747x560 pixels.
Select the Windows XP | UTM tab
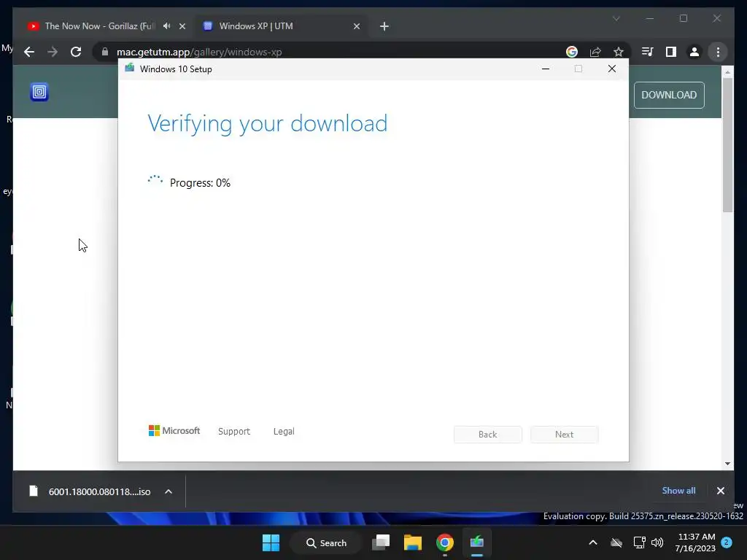(281, 26)
